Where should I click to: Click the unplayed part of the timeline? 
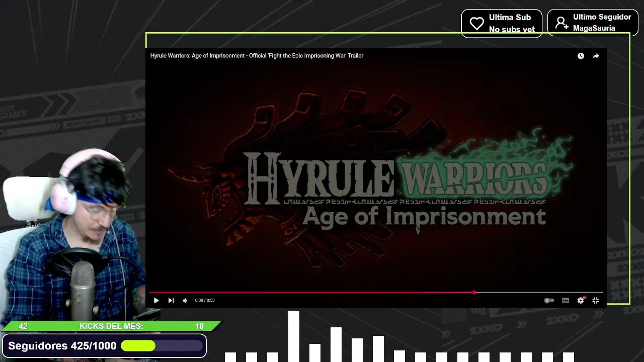coord(539,292)
